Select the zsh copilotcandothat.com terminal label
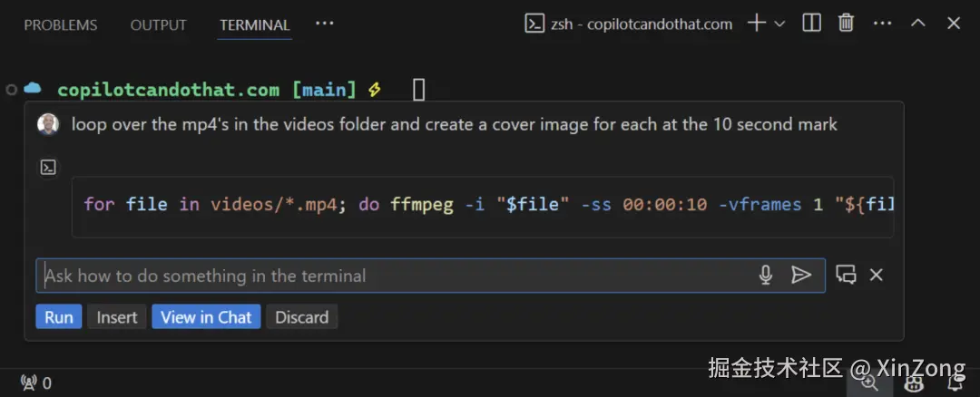The height and width of the screenshot is (397, 980). point(628,24)
